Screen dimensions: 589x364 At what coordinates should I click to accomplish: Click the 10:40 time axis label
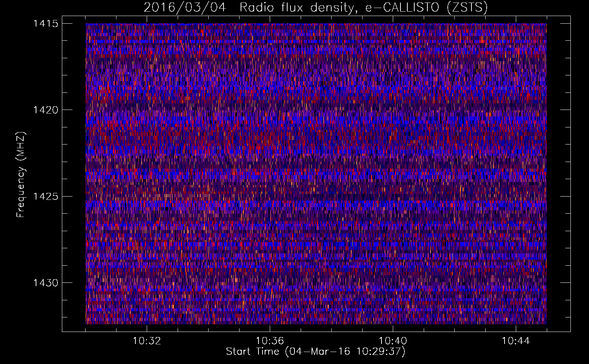pos(393,341)
